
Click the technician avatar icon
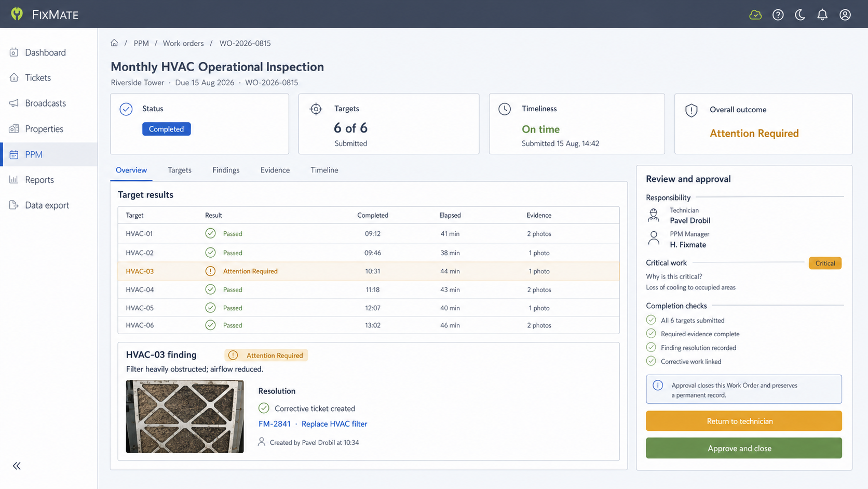click(x=654, y=215)
